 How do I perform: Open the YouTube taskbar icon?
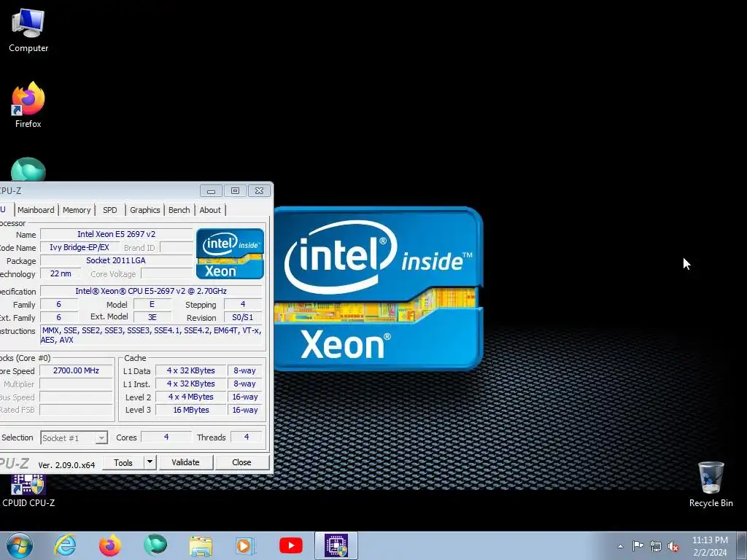pyautogui.click(x=290, y=545)
